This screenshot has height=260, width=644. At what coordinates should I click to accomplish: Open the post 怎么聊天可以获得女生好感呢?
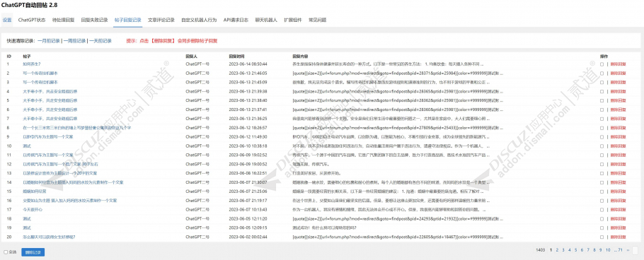49,237
